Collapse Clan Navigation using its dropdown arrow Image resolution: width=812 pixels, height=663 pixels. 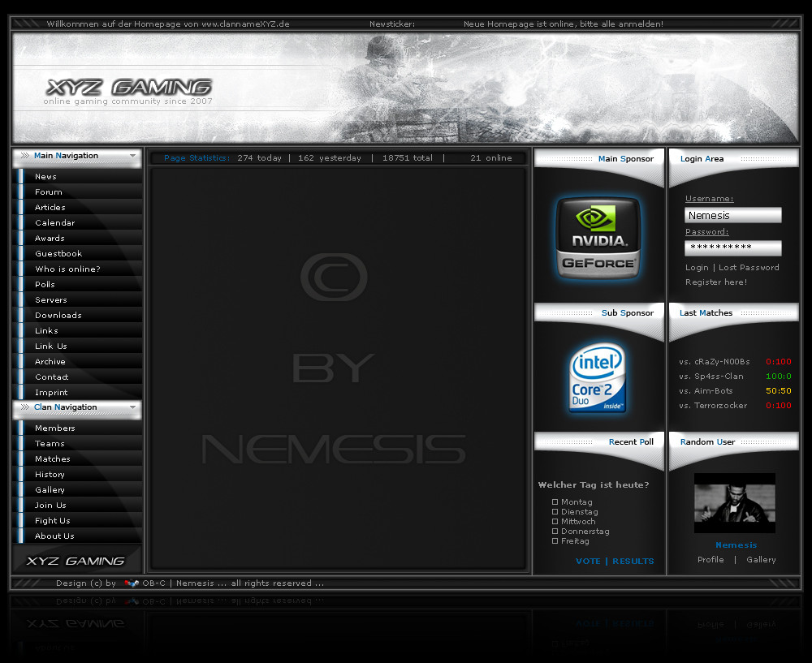pos(133,407)
